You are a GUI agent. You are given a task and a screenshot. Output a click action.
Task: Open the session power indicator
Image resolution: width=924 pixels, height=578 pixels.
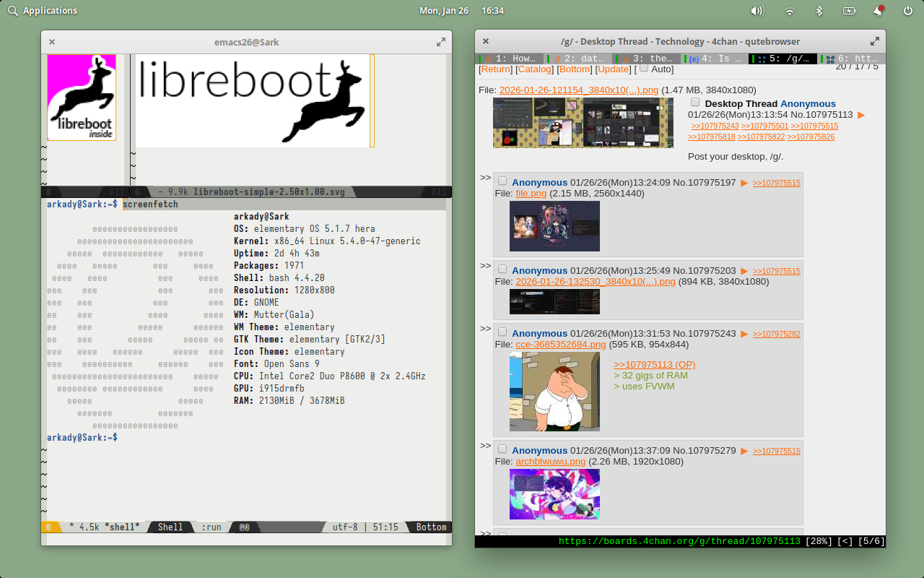coord(908,11)
